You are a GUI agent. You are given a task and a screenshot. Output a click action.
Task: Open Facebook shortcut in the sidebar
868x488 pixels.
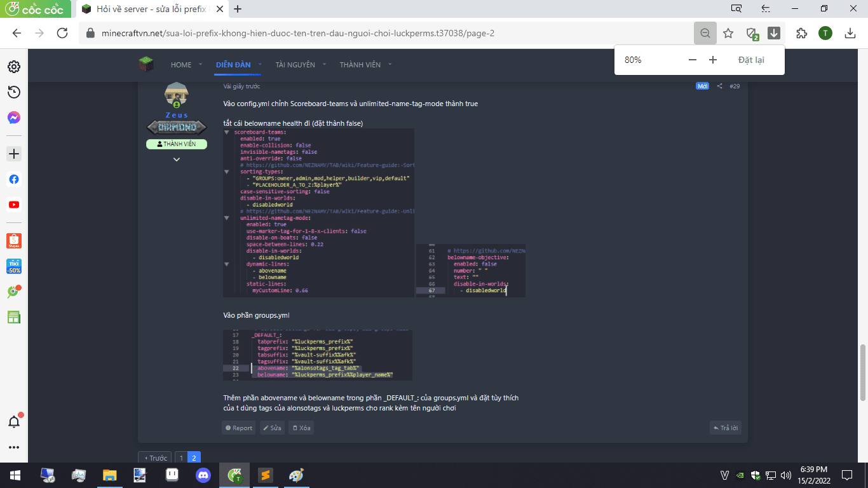pos(13,180)
